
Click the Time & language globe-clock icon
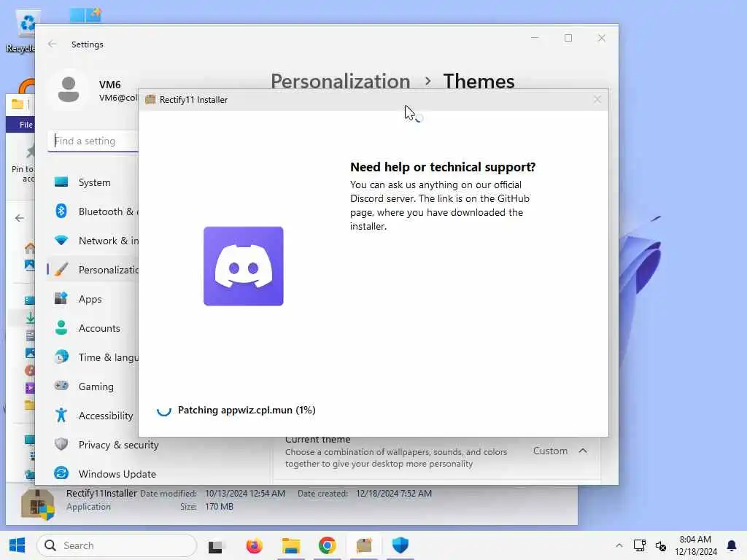point(61,357)
